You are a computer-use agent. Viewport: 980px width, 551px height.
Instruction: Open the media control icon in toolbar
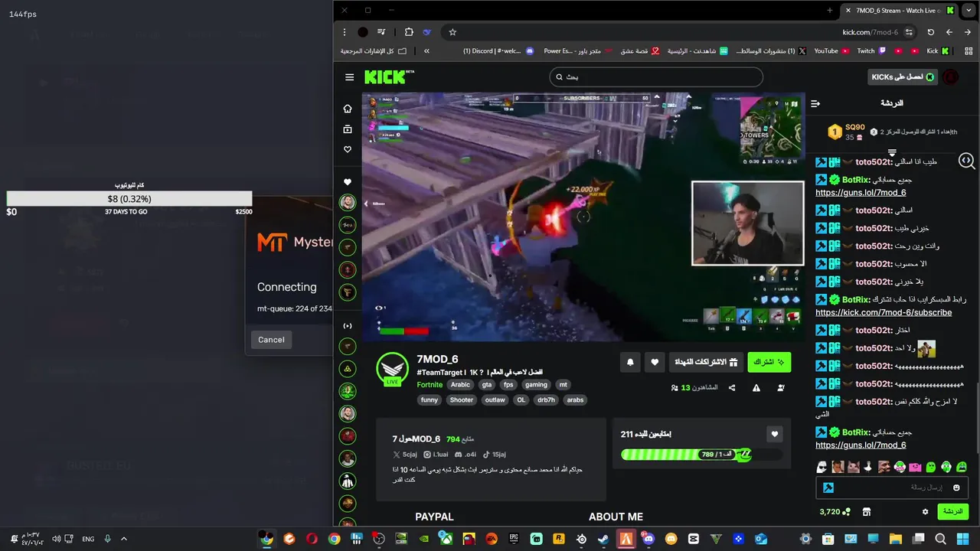coord(381,32)
